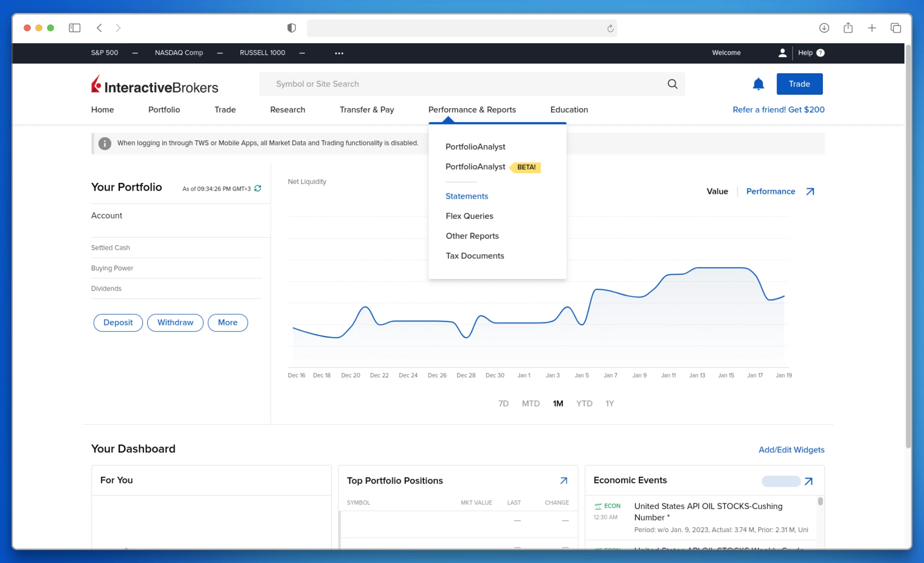This screenshot has width=924, height=563.
Task: Expand the Top Portfolio Positions widget arrow
Action: coord(564,481)
